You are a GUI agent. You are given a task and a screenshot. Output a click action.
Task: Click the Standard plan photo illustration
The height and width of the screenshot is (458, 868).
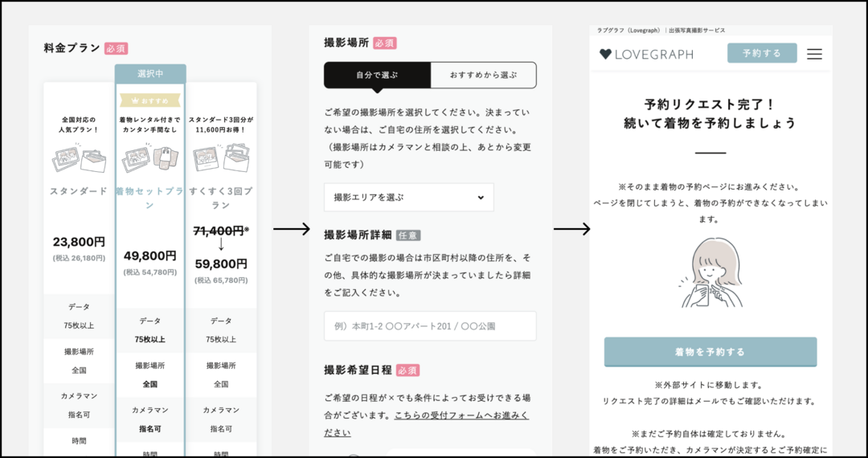(x=79, y=159)
